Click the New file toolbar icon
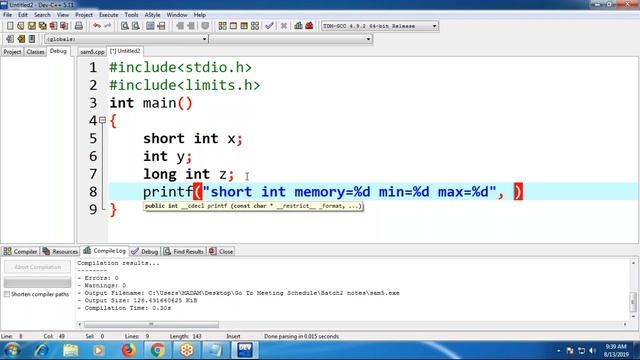 (x=10, y=26)
